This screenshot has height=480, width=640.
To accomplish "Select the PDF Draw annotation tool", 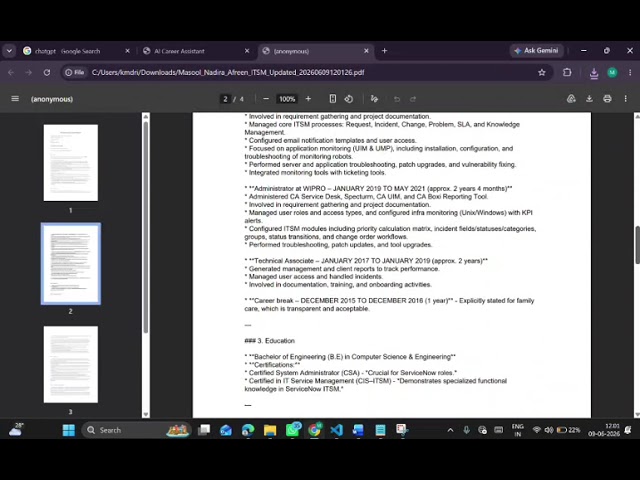I will 374,99.
